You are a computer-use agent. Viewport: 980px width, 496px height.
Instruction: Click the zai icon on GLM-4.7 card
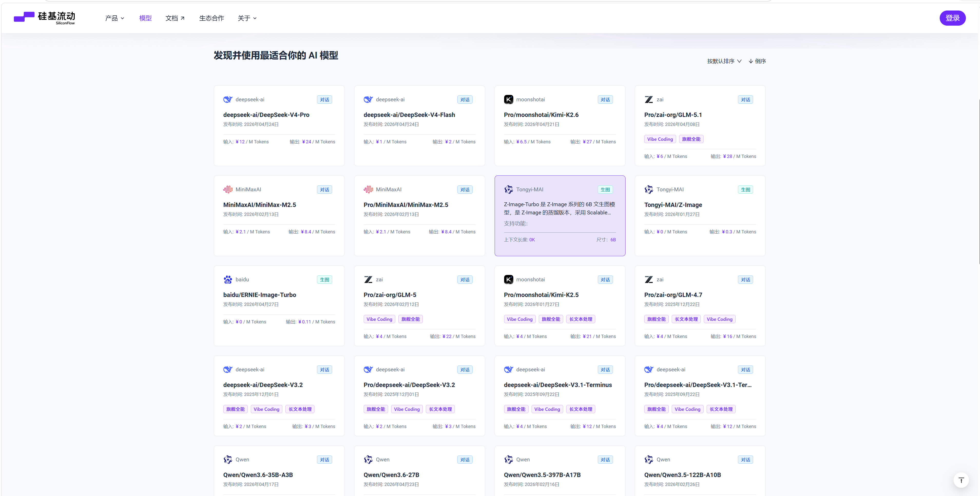(649, 280)
